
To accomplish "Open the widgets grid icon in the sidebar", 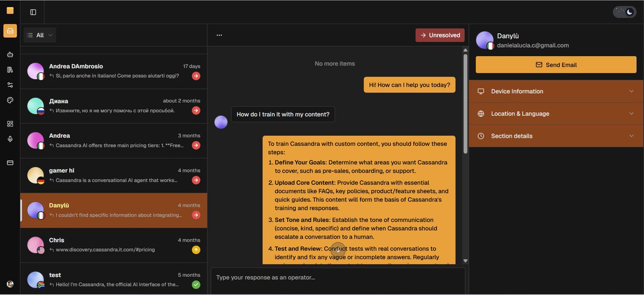I will 10,124.
